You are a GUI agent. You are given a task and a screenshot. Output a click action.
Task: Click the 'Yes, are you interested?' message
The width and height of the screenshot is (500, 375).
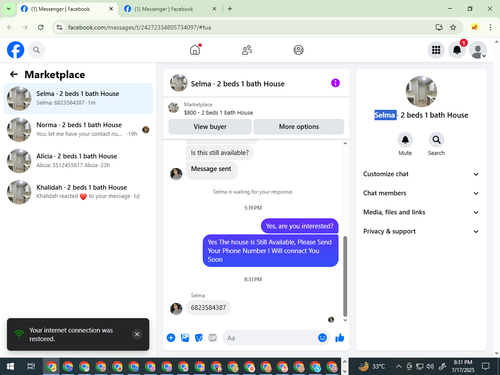click(299, 226)
